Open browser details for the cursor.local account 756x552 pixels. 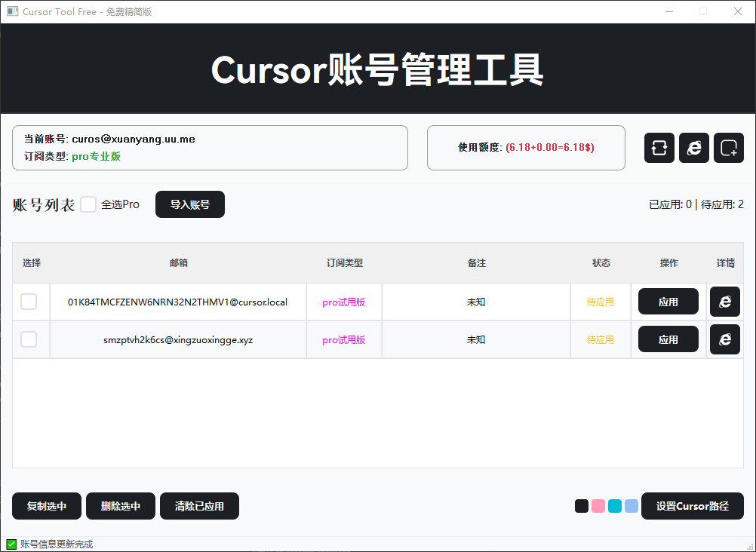[x=724, y=301]
